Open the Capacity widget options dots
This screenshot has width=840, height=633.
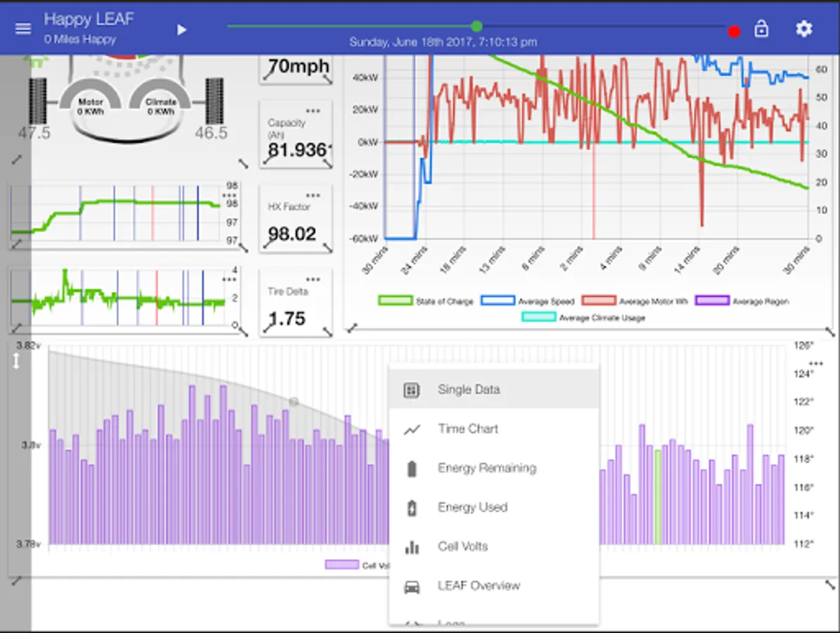(x=313, y=111)
